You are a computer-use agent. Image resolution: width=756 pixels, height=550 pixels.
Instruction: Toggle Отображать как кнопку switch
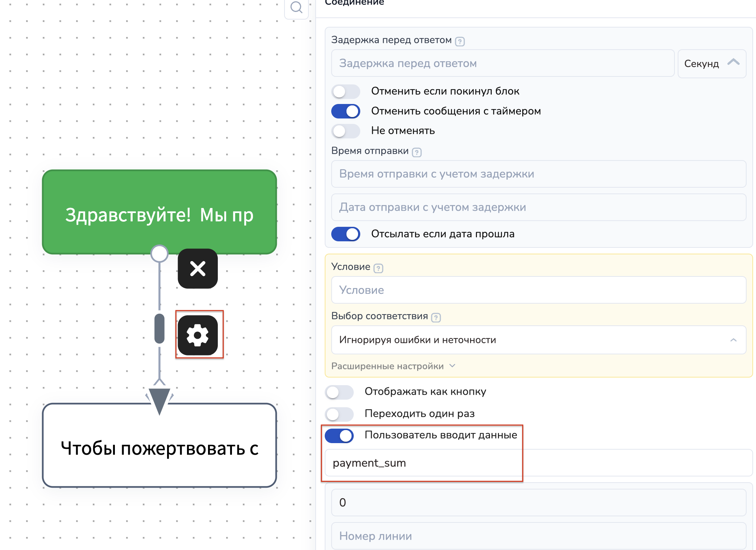[339, 392]
